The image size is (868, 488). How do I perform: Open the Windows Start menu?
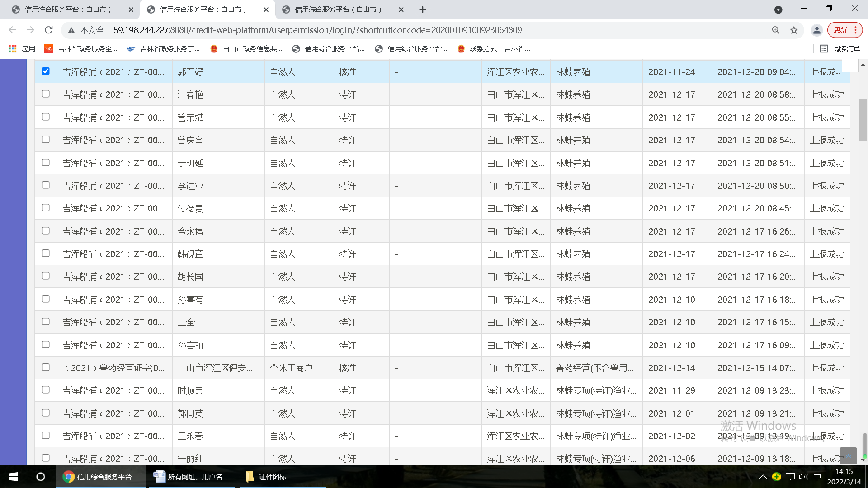(14, 477)
